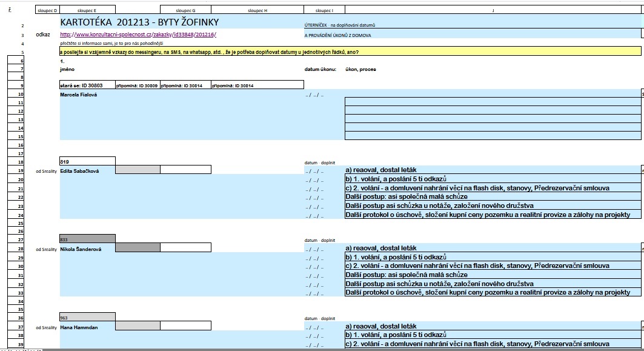
Task: Select 'c) 2. volání' cell in row 21
Action: coord(493,188)
